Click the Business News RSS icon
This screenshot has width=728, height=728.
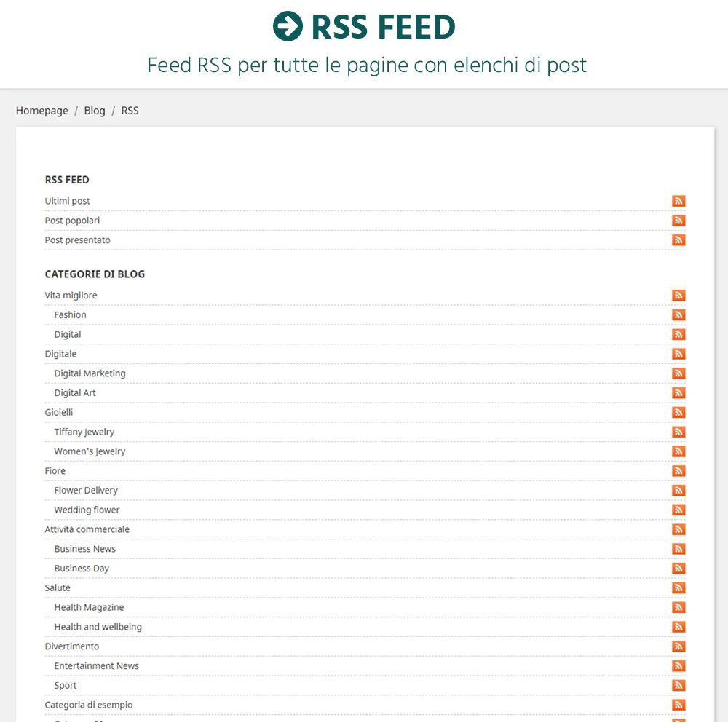[x=678, y=549]
